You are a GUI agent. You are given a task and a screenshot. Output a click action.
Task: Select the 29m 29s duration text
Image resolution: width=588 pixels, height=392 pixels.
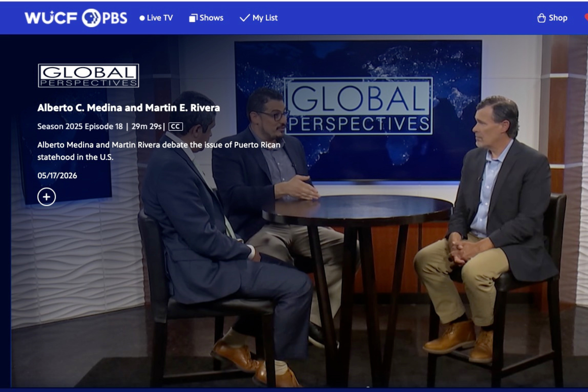click(x=146, y=126)
